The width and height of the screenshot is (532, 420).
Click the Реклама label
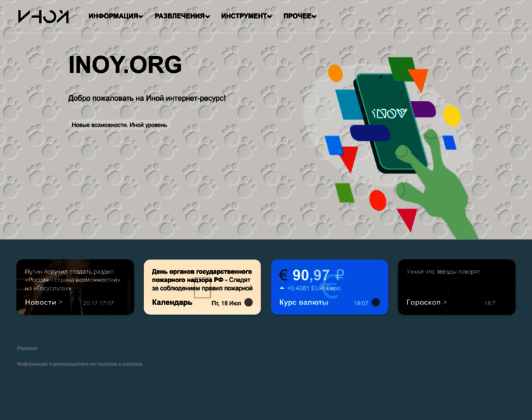pyautogui.click(x=27, y=348)
